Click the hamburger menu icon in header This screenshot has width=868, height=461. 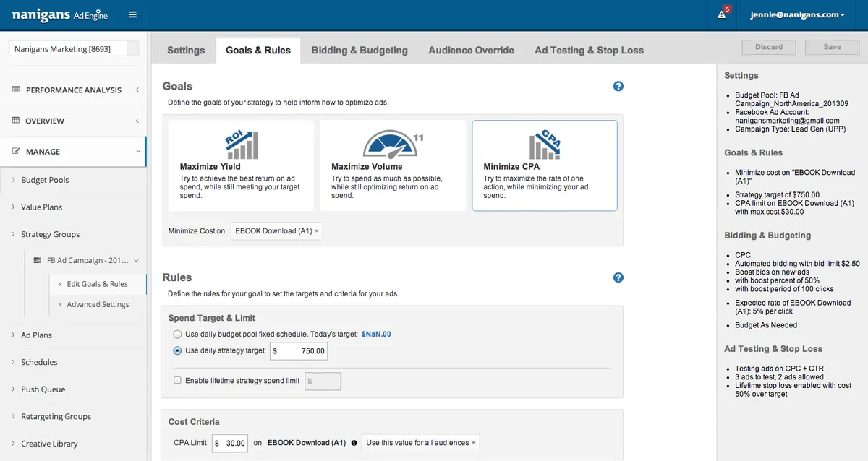132,14
